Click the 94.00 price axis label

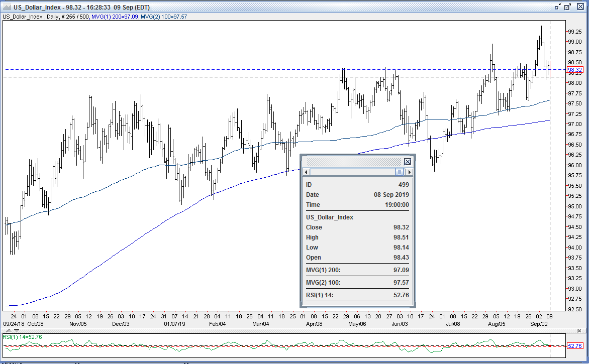coord(575,248)
